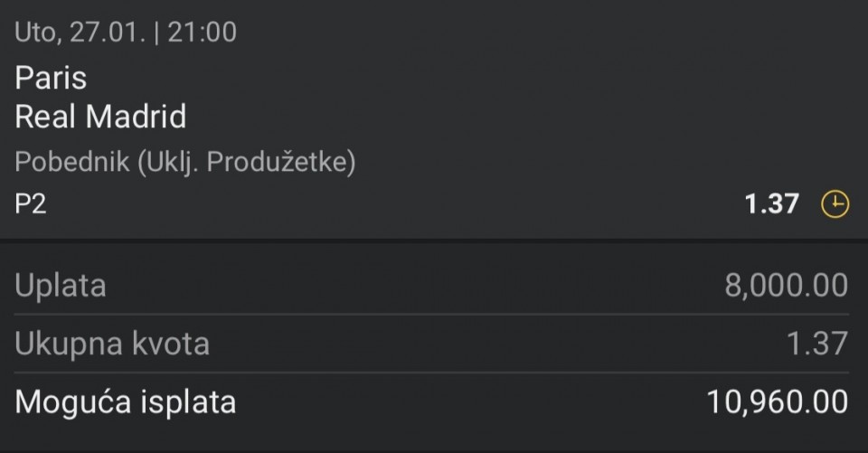
Task: Click the divider line under Ukupna kvota row
Action: tap(434, 372)
